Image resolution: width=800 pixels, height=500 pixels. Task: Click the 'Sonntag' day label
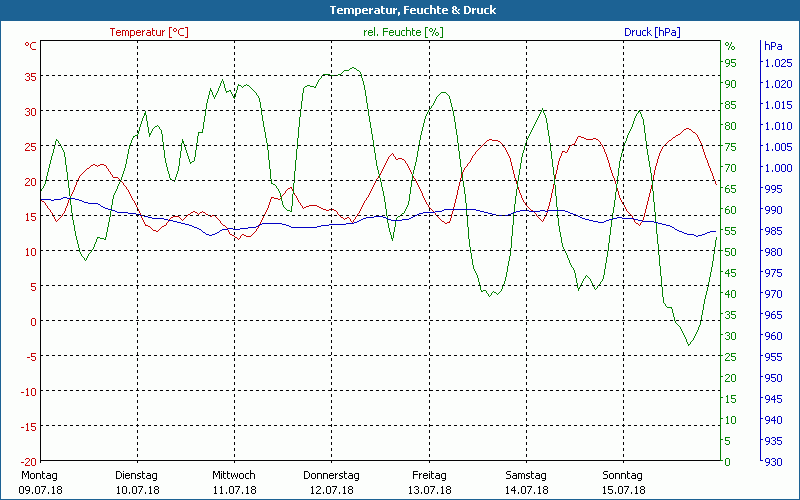point(622,475)
